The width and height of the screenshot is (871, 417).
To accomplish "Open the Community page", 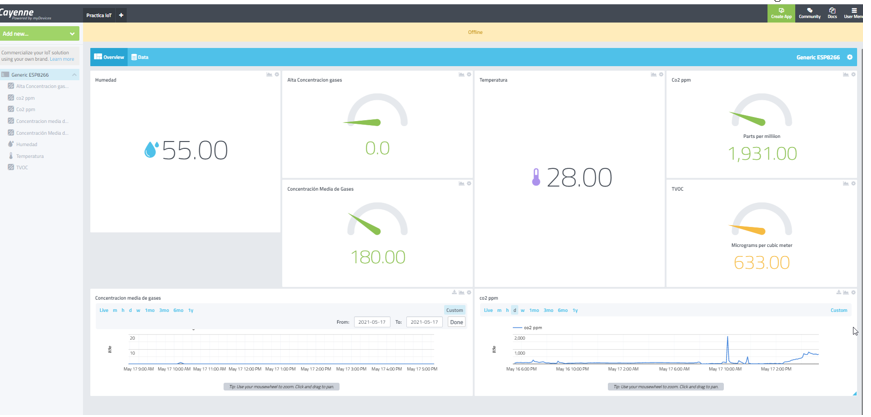I will 809,13.
